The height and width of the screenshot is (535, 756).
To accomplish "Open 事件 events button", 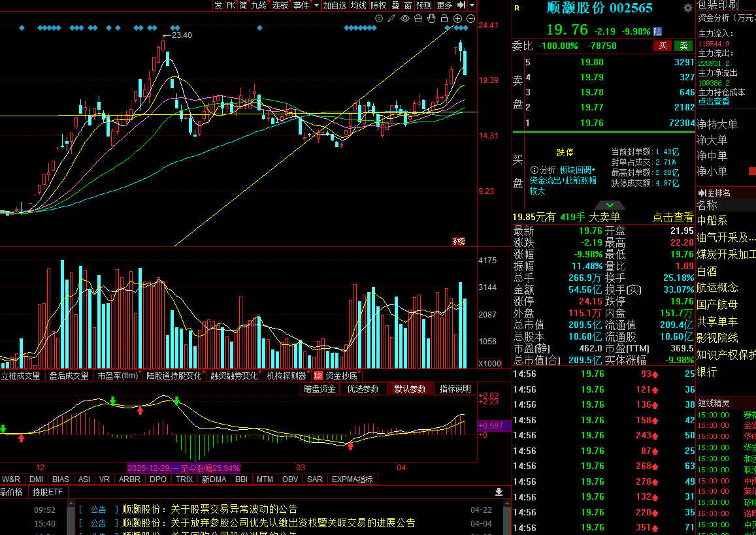I will click(x=301, y=5).
